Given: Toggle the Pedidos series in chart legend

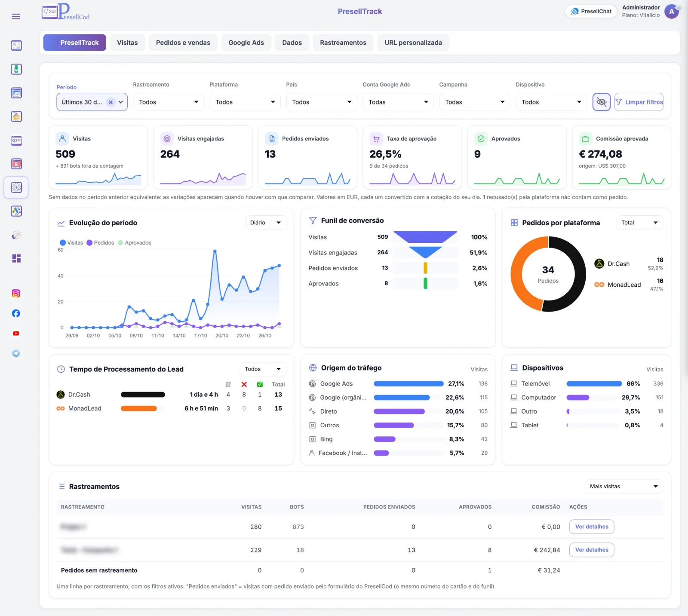Looking at the screenshot, I should (100, 243).
